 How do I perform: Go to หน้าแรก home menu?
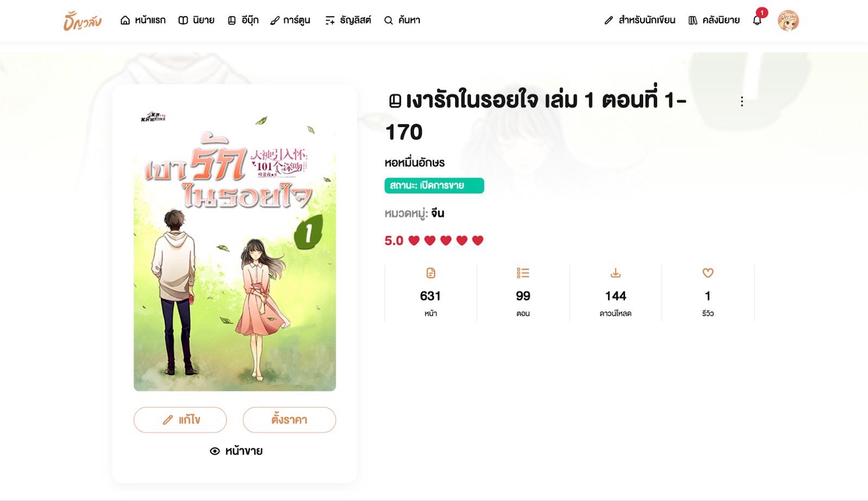tap(143, 20)
